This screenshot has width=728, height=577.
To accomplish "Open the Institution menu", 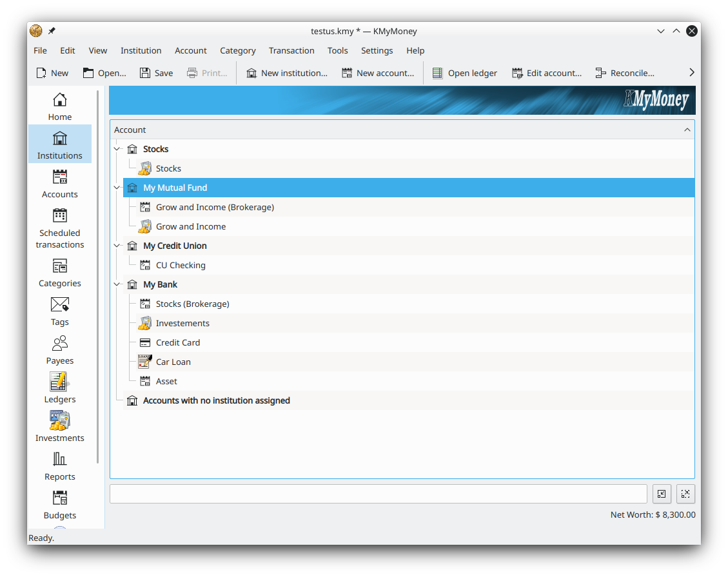I will pos(141,50).
